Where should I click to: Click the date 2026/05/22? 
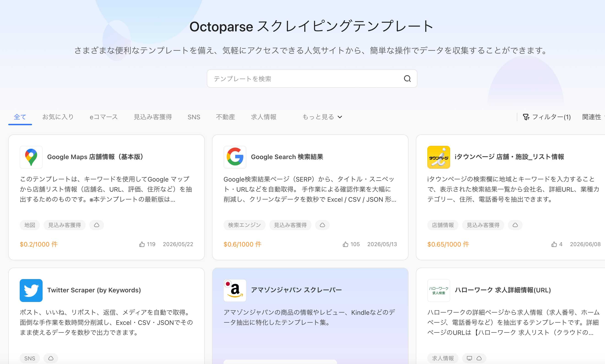(178, 244)
